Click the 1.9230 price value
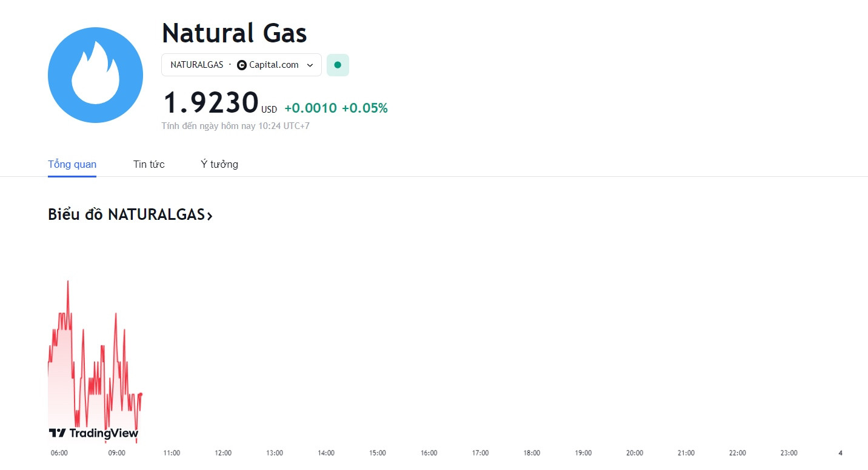868x470 pixels. pyautogui.click(x=211, y=102)
